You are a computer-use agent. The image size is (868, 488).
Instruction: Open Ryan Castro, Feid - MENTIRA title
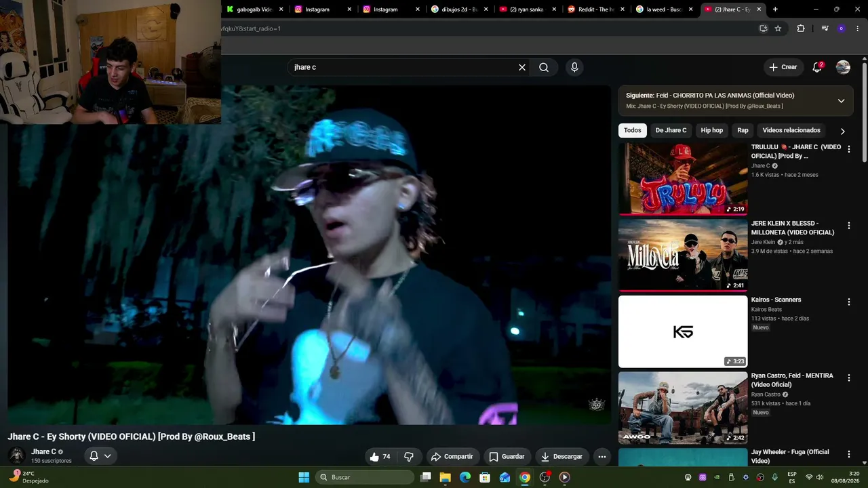pos(792,380)
